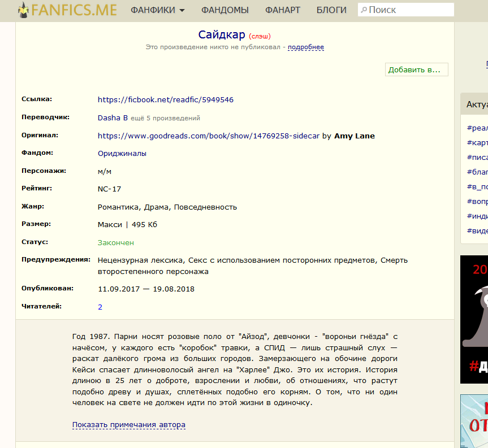
Task: Click the слэш category label
Action: coord(260,36)
